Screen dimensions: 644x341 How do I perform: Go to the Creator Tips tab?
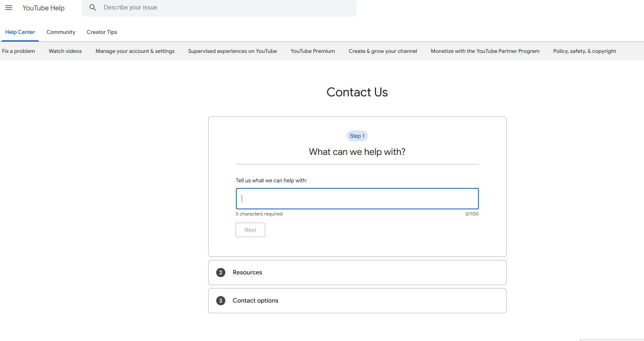tap(102, 32)
